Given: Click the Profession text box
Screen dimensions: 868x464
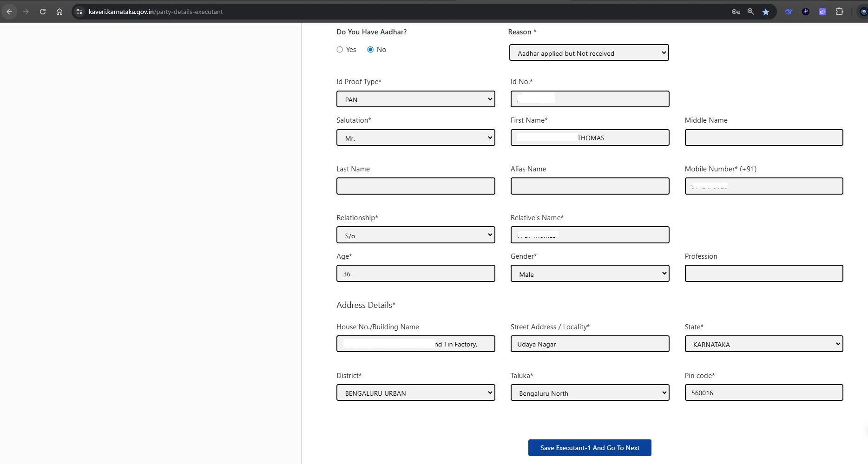Looking at the screenshot, I should click(x=763, y=274).
